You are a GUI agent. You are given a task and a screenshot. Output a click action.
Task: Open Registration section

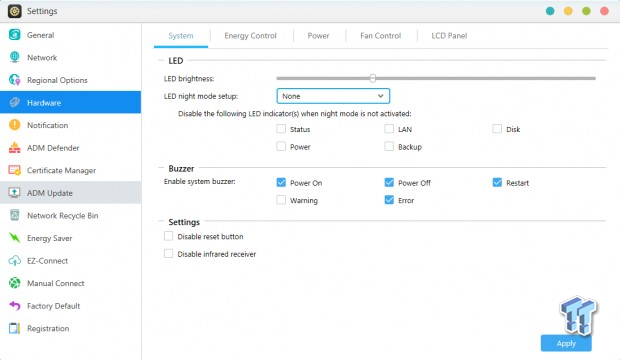tap(70, 328)
